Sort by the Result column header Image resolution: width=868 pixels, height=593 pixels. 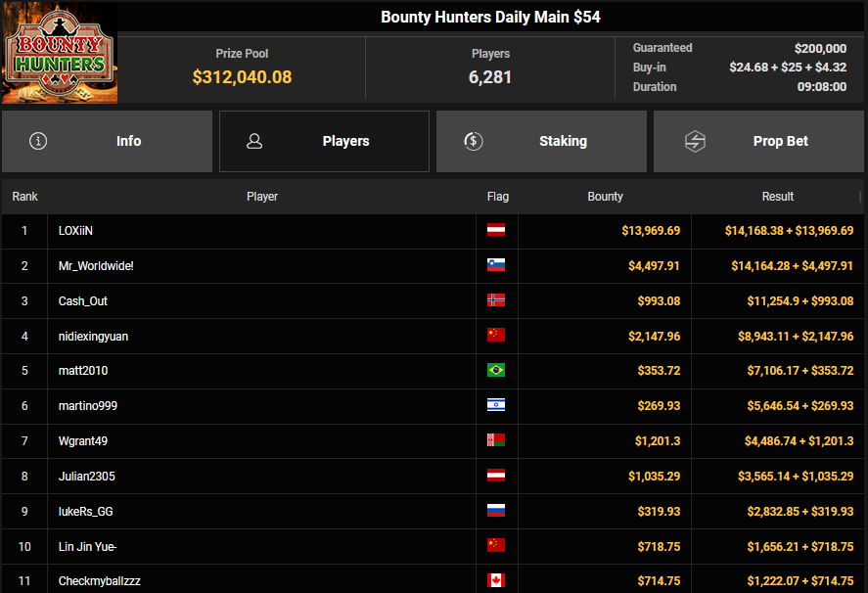(x=777, y=197)
